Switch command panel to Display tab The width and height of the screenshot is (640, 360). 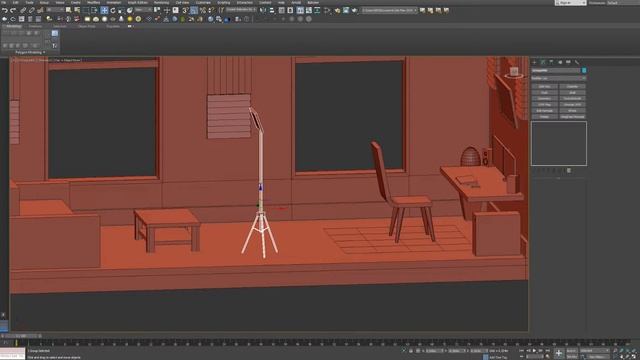point(568,62)
